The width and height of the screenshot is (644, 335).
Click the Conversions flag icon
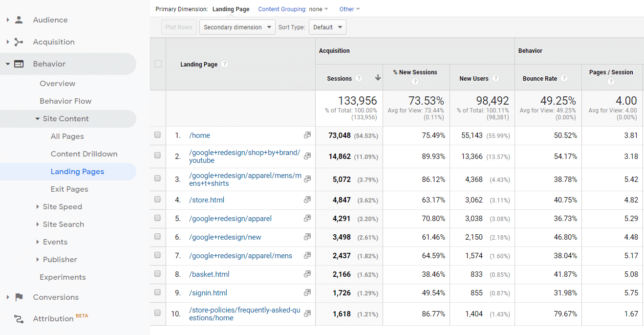[19, 297]
